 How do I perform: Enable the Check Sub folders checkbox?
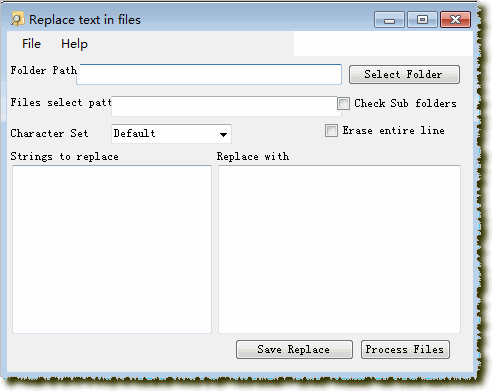[x=343, y=103]
